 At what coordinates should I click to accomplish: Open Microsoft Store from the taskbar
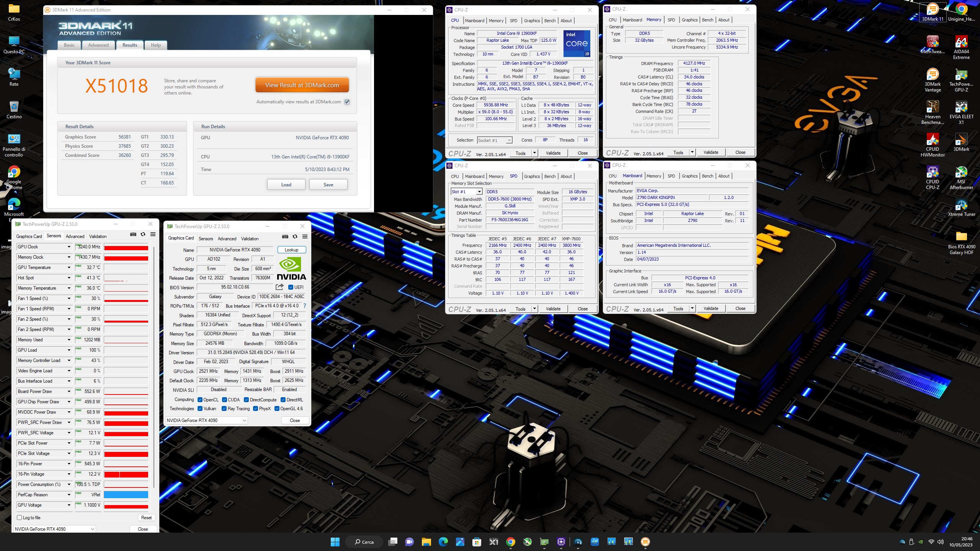click(477, 541)
